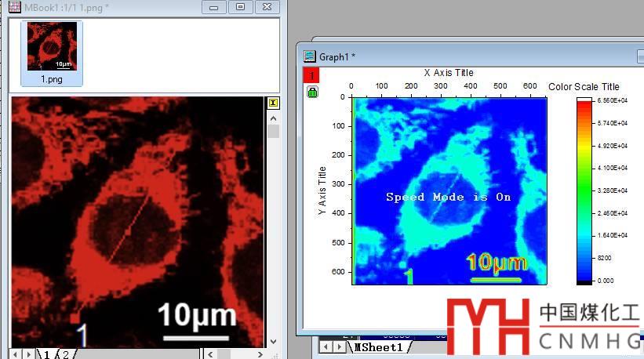Click the green lock icon in Graph1
This screenshot has width=644, height=359.
312,92
